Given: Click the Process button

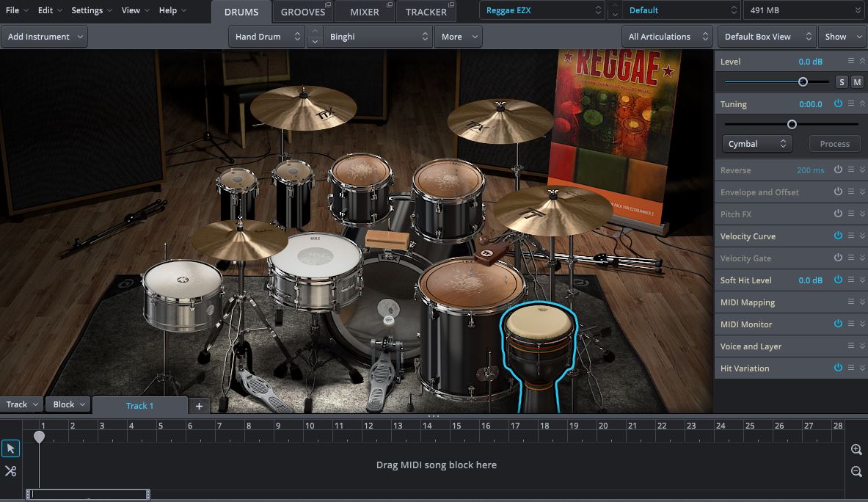Looking at the screenshot, I should pos(834,143).
